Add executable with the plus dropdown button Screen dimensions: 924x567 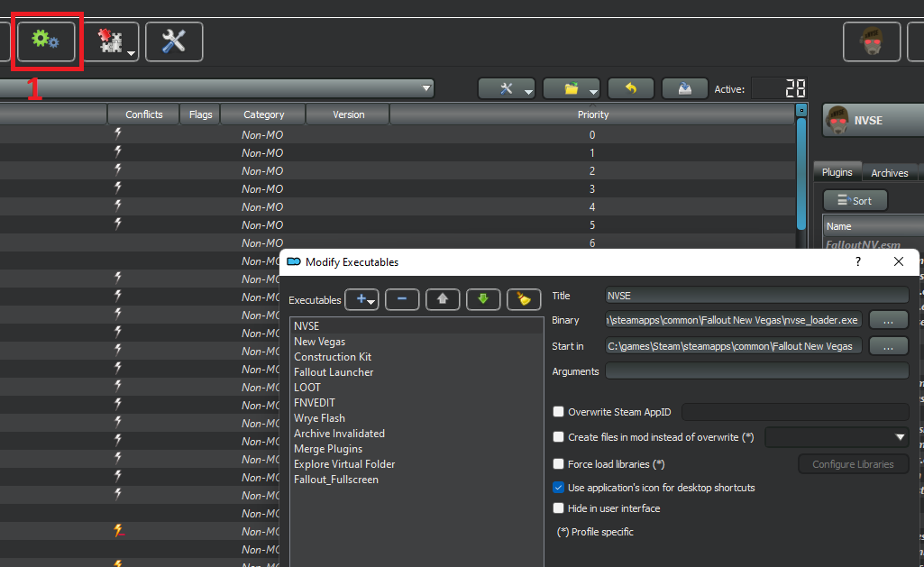point(361,299)
